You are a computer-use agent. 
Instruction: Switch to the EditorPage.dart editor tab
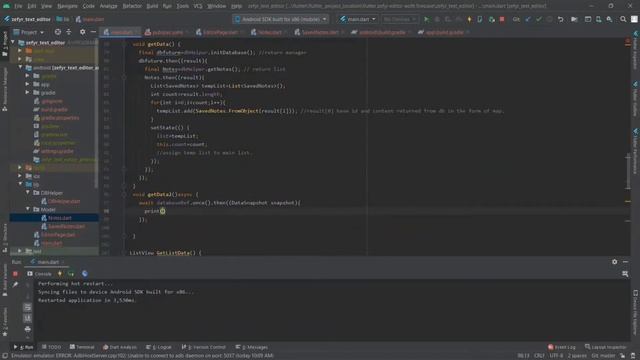point(220,32)
